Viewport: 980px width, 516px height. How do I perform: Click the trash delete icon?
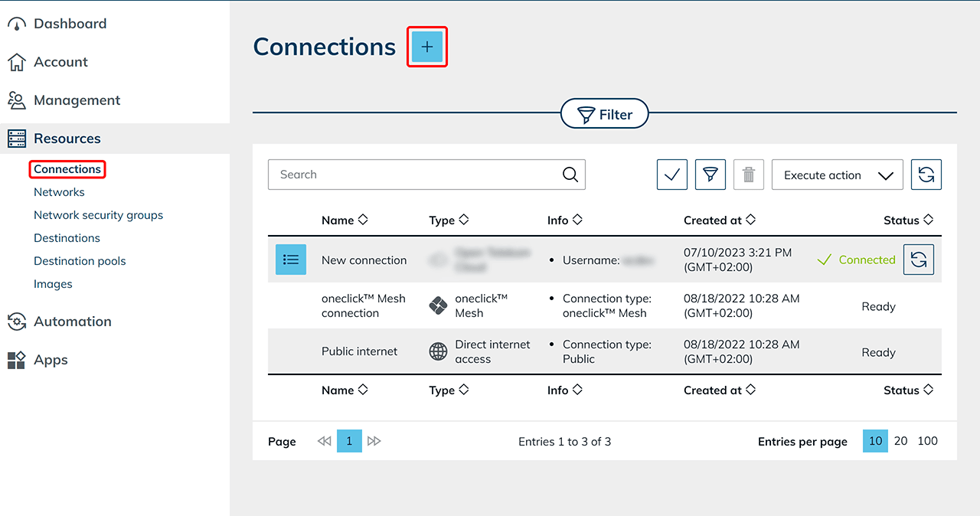[748, 175]
